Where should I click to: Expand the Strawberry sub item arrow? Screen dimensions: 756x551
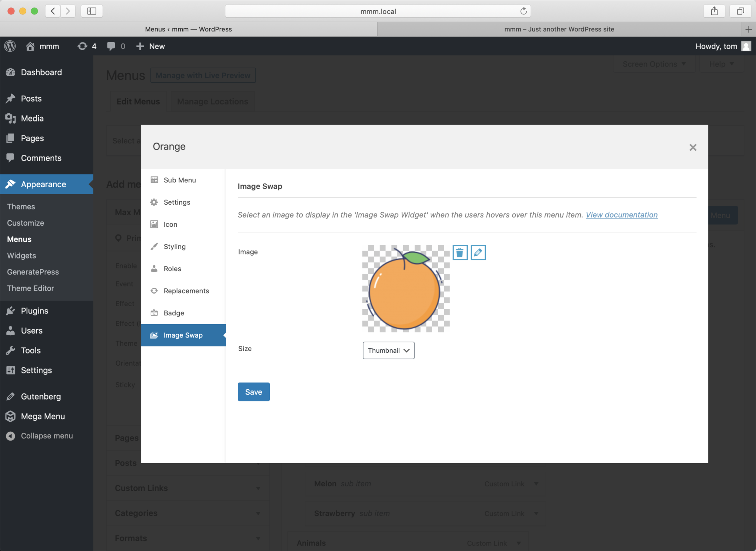pos(536,514)
